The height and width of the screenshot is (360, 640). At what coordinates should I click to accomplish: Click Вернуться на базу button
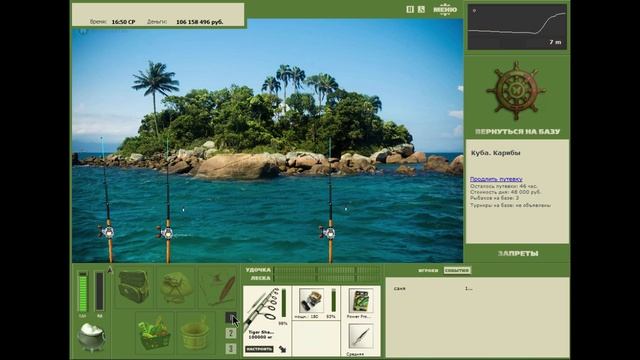517,131
